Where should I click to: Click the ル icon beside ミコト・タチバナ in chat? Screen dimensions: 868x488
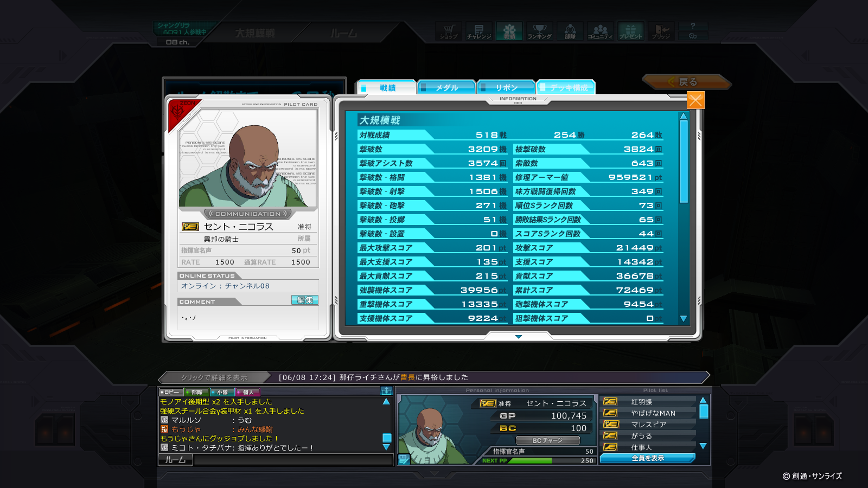[x=164, y=448]
